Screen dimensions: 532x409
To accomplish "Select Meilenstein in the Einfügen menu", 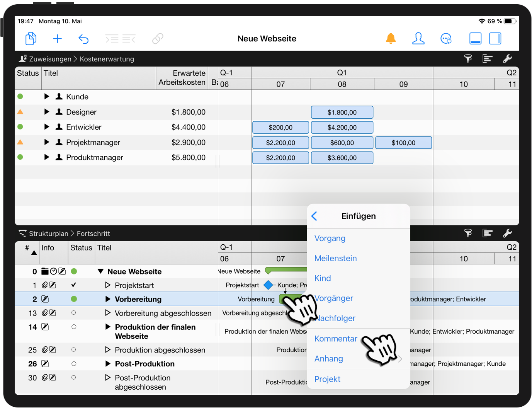I will 335,258.
